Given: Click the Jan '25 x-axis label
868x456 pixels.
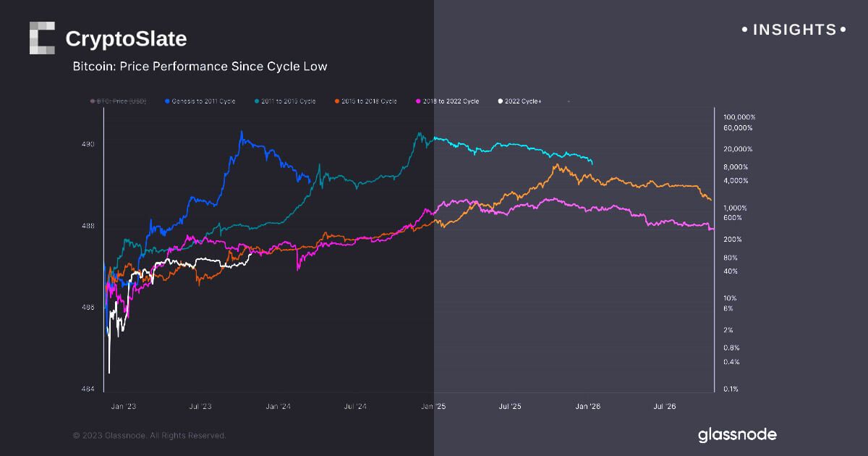Looking at the screenshot, I should click(x=433, y=408).
